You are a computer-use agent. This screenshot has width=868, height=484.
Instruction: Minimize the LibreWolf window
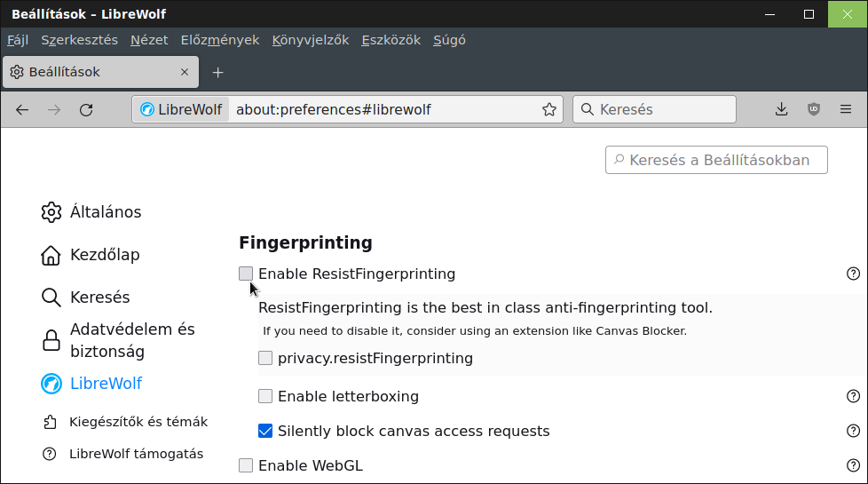tap(769, 14)
